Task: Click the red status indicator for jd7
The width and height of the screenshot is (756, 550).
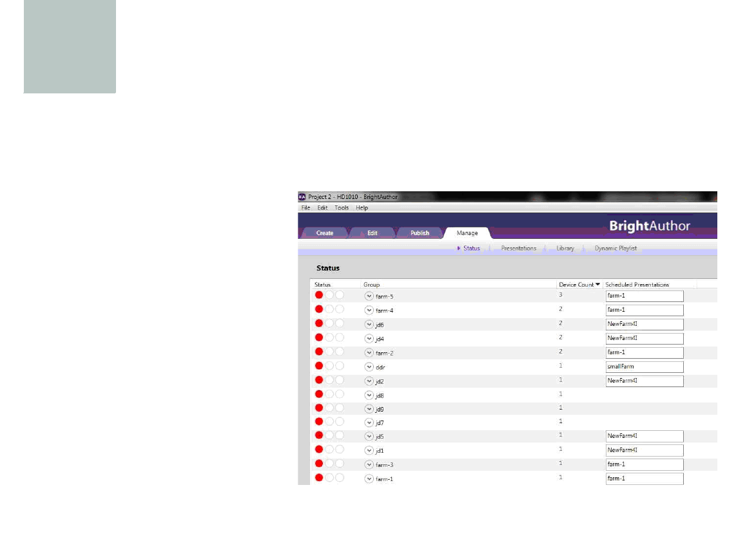Action: tap(319, 421)
